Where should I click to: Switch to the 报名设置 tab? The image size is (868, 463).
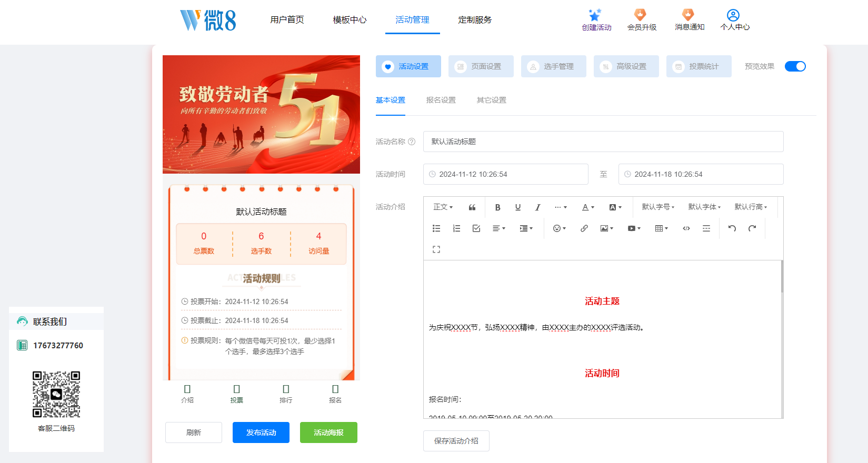441,100
